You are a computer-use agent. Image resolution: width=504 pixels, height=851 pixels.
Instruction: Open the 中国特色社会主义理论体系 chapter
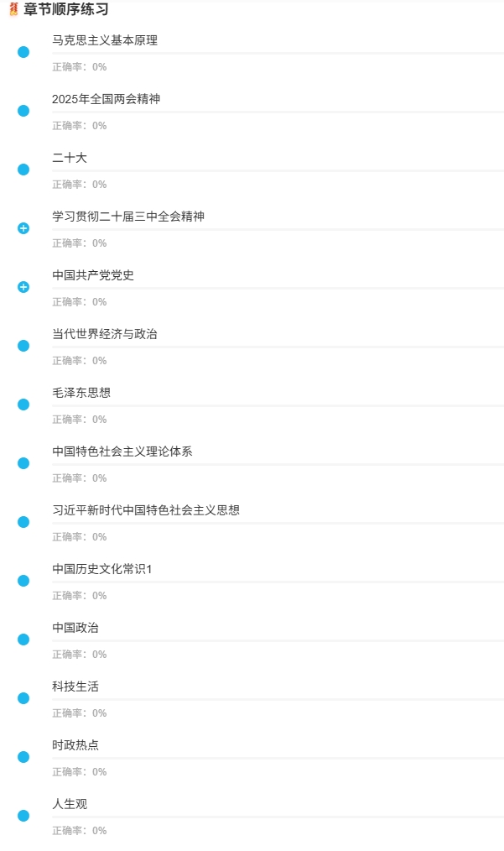tap(122, 452)
